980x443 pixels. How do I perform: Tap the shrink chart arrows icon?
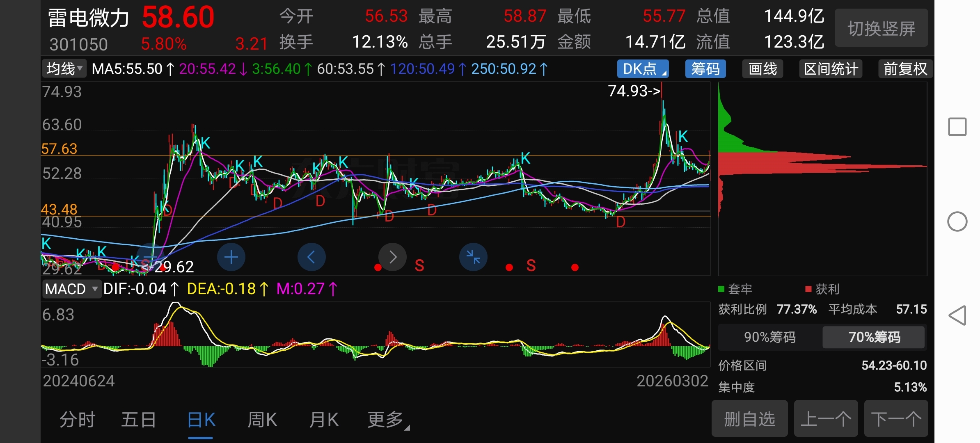473,257
